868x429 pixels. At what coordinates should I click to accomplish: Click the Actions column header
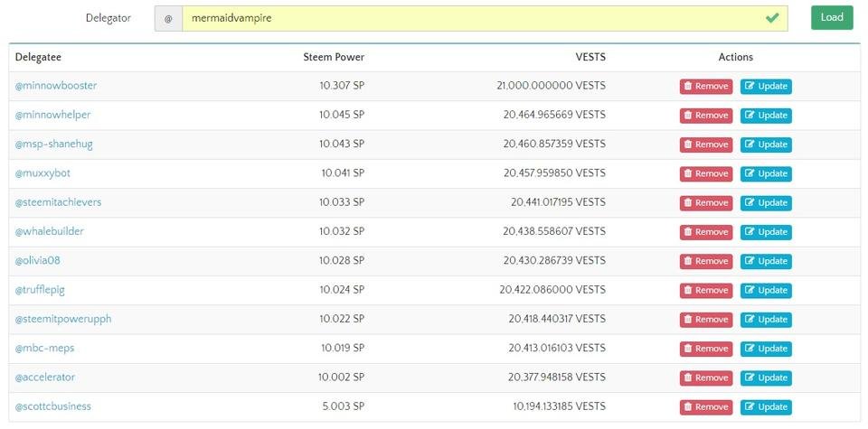point(736,57)
